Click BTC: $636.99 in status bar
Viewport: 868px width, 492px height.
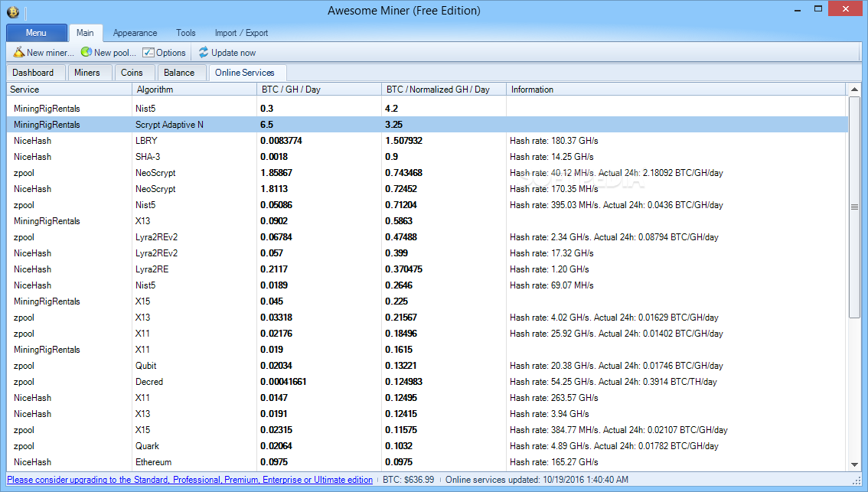[x=409, y=480]
